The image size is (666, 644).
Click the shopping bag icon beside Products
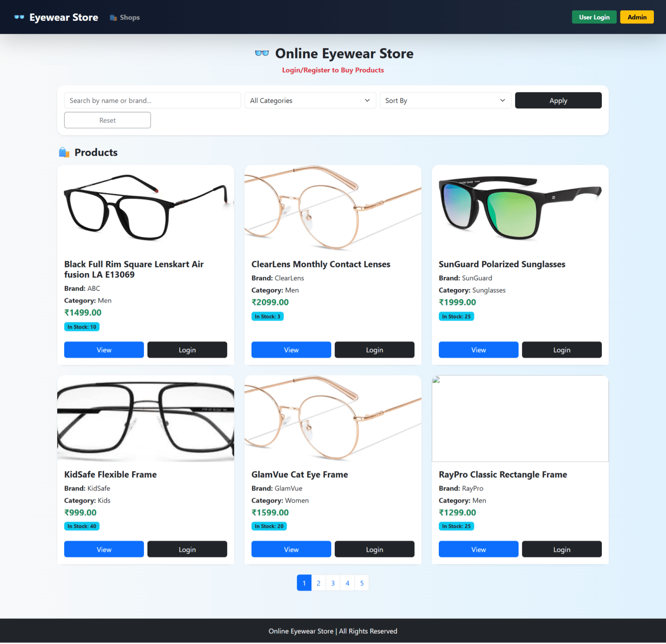click(x=63, y=152)
